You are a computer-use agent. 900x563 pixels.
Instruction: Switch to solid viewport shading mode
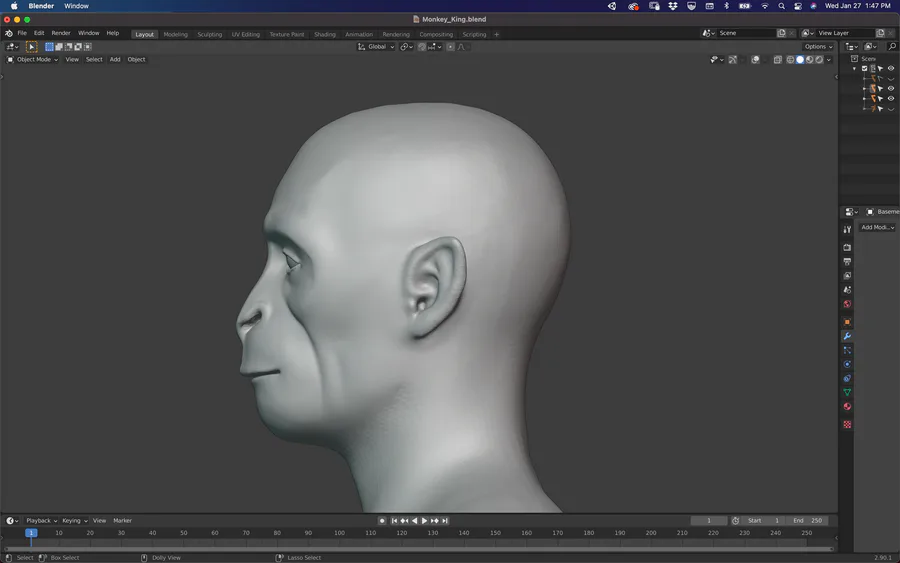(x=800, y=60)
